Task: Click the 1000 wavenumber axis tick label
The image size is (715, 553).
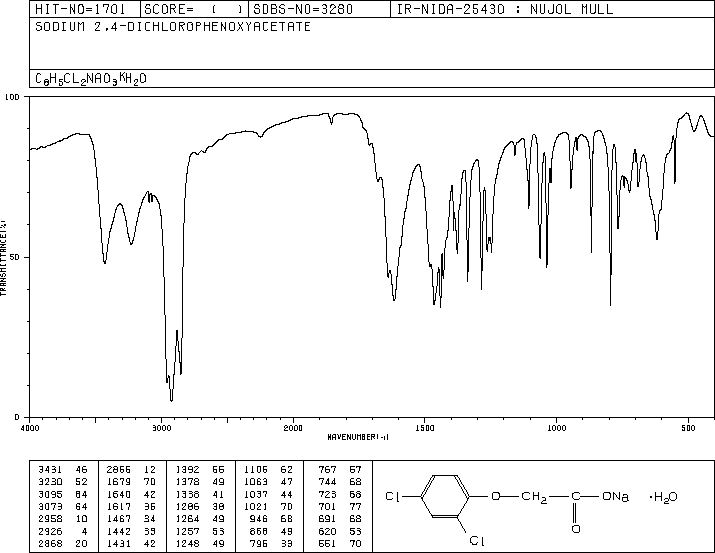Action: point(556,428)
